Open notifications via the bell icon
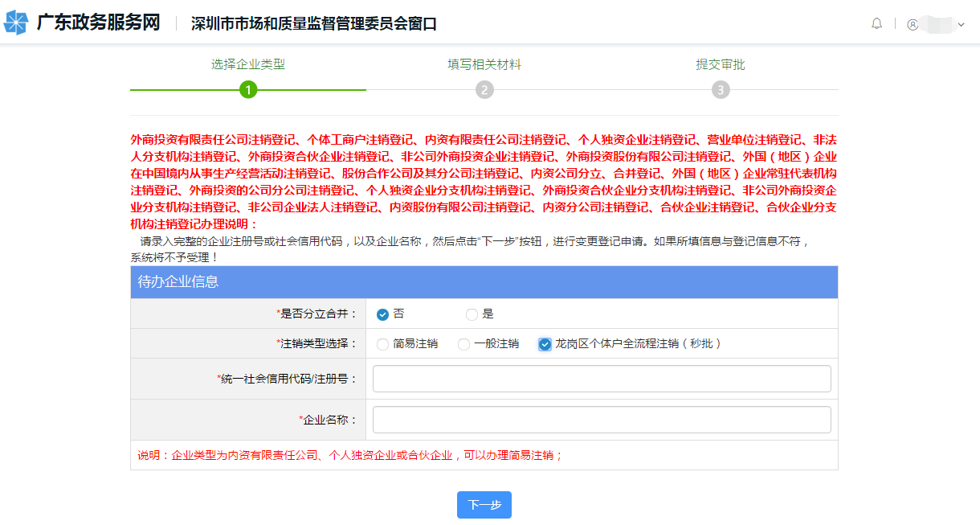Screen dimensions: 980x525 click(x=876, y=24)
